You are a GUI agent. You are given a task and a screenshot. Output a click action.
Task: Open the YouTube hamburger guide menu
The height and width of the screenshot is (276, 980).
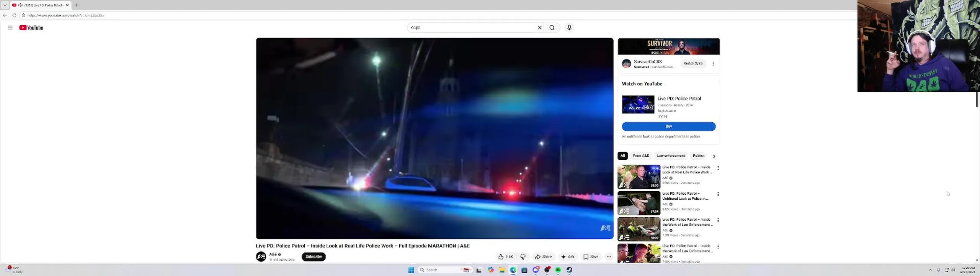10,28
